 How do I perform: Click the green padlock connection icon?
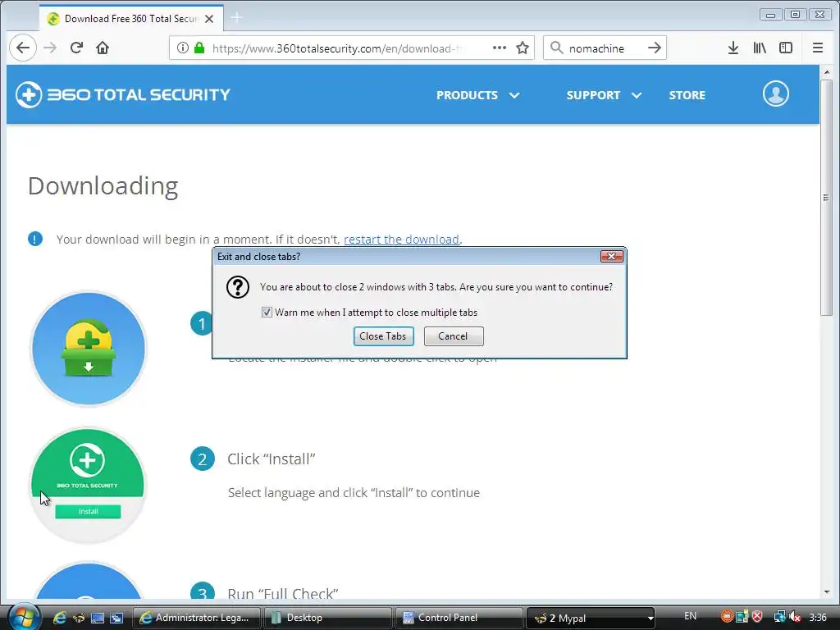coord(199,48)
